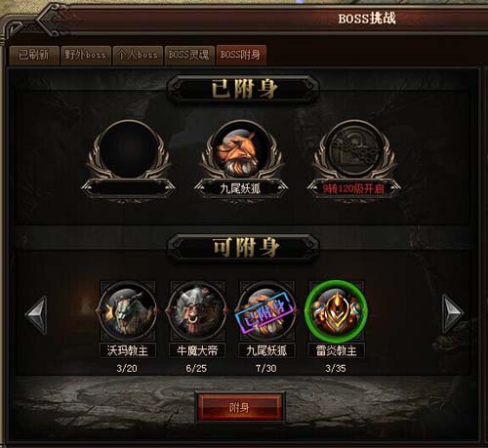Click the 雷炎教主 name label

pyautogui.click(x=337, y=350)
